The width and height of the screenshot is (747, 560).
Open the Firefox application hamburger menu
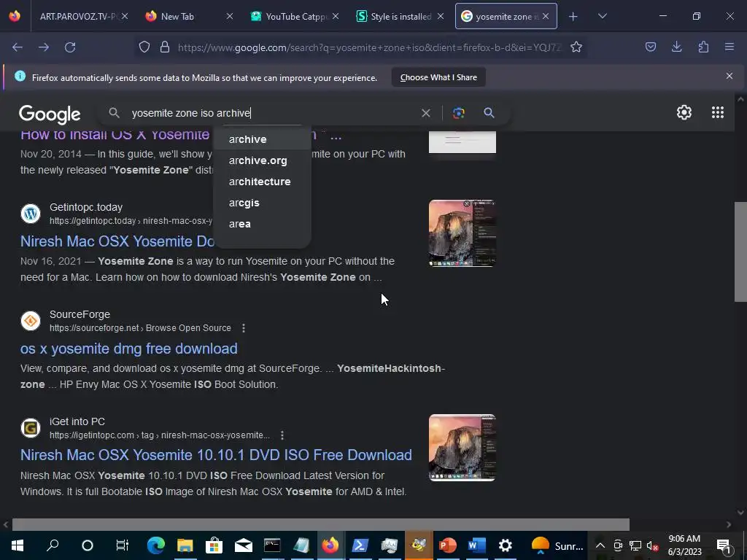[729, 47]
